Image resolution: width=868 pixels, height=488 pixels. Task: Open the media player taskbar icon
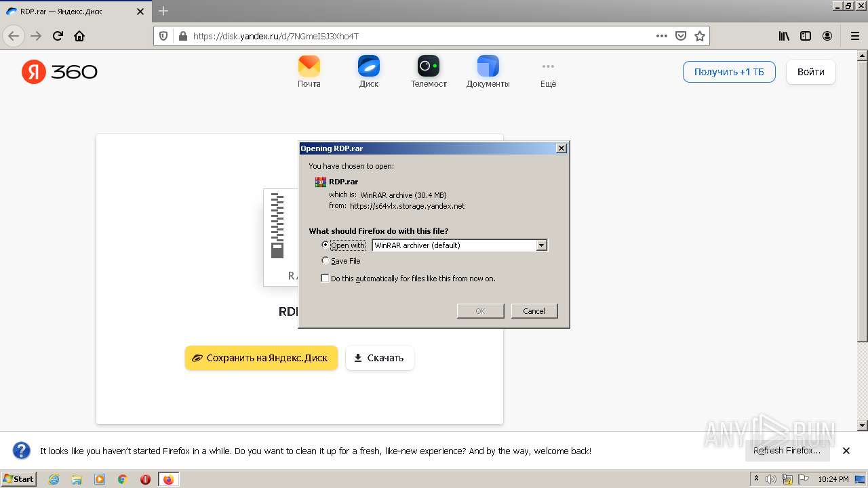pyautogui.click(x=100, y=479)
